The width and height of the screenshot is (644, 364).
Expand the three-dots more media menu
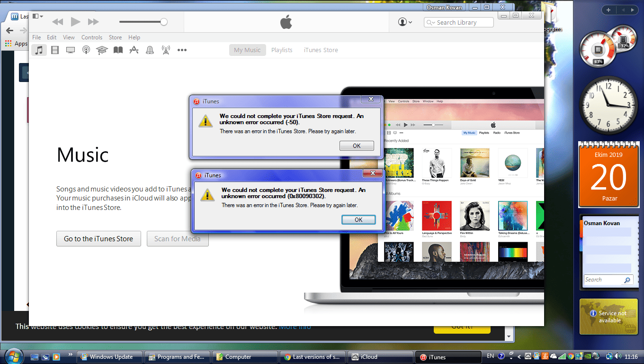(182, 50)
